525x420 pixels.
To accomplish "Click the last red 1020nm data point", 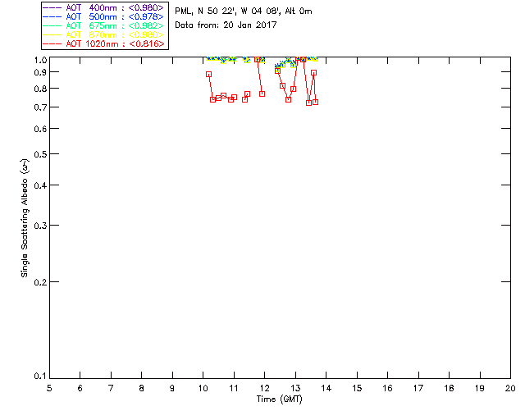I will pos(315,103).
